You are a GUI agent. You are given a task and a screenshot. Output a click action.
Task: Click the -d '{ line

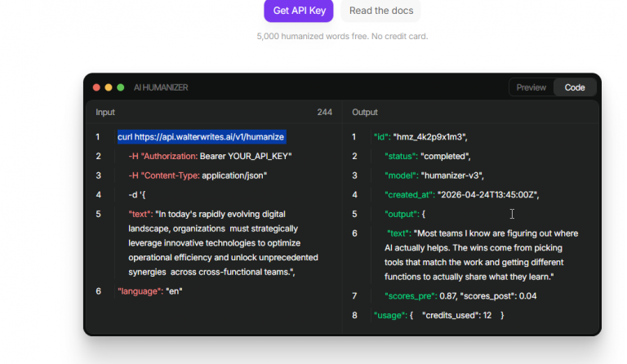click(137, 195)
